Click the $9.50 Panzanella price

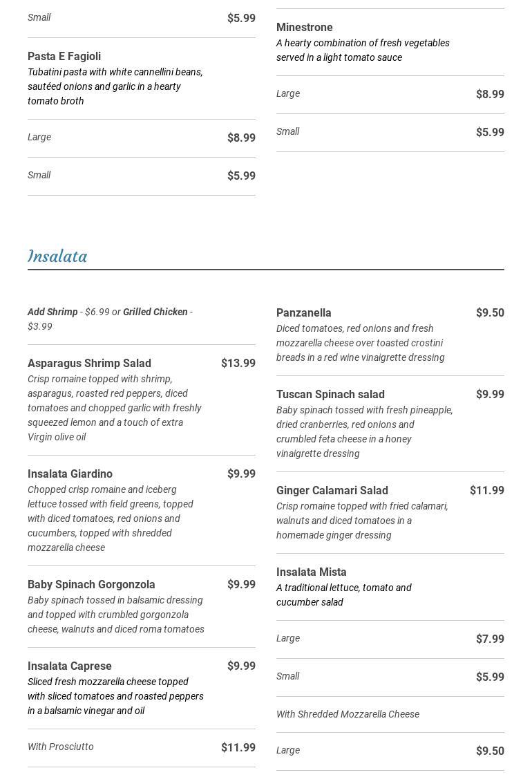coord(489,313)
